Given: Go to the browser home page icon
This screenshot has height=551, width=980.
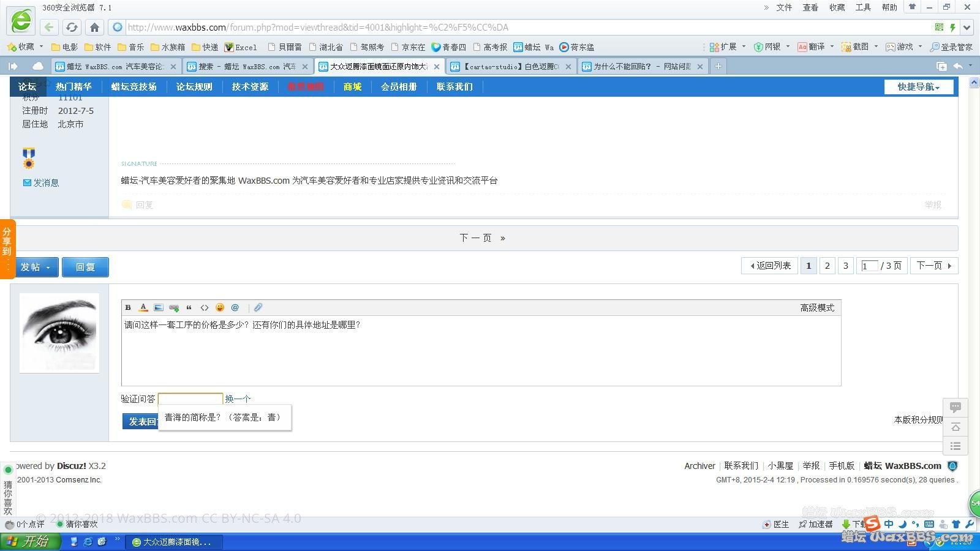Looking at the screenshot, I should click(x=94, y=27).
